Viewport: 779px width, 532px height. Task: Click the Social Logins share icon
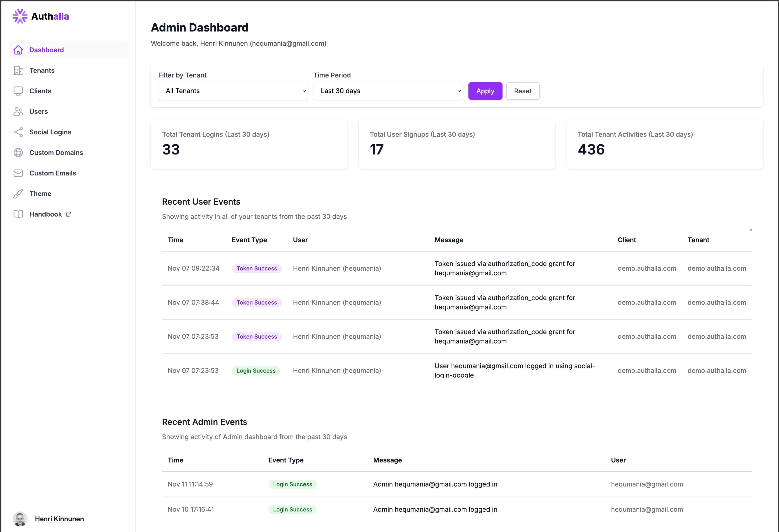[x=18, y=132]
